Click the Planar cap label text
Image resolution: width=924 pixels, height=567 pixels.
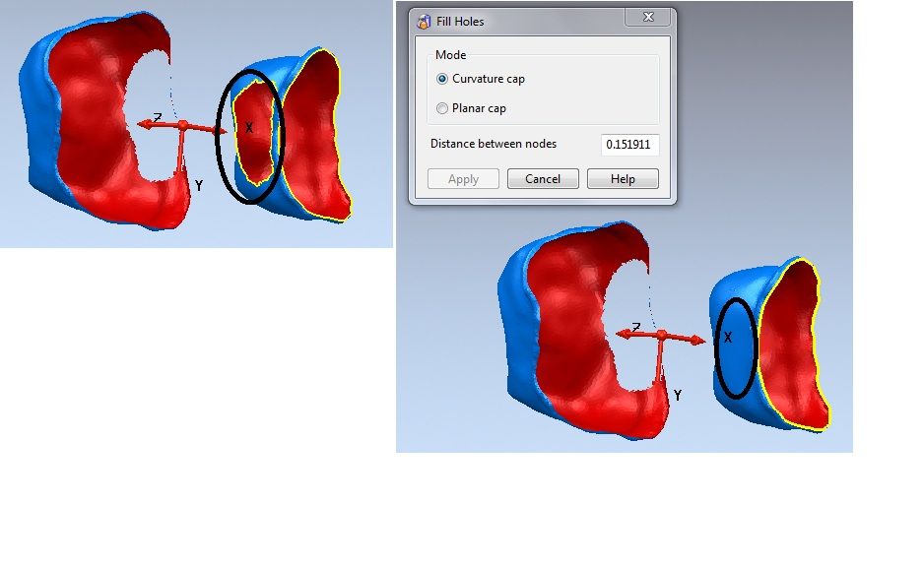(x=479, y=108)
